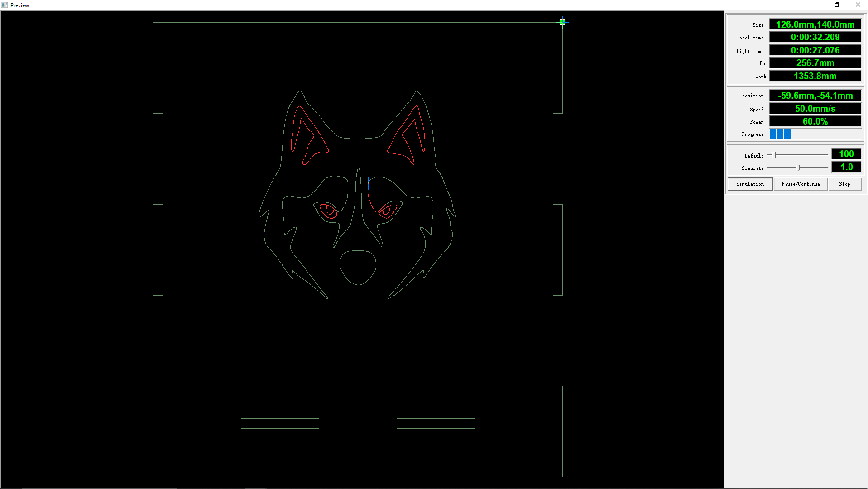This screenshot has width=868, height=489.
Task: Adjust the Default speed slider handle
Action: click(x=775, y=155)
